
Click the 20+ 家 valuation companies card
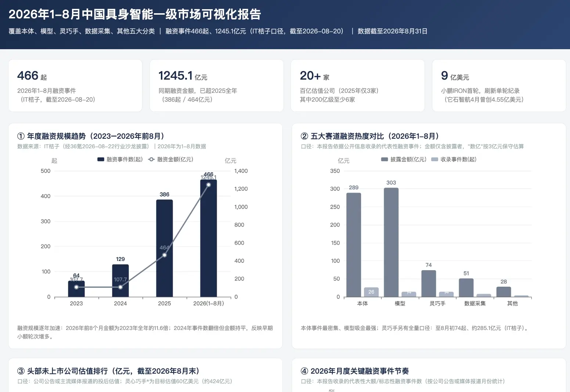coord(358,86)
